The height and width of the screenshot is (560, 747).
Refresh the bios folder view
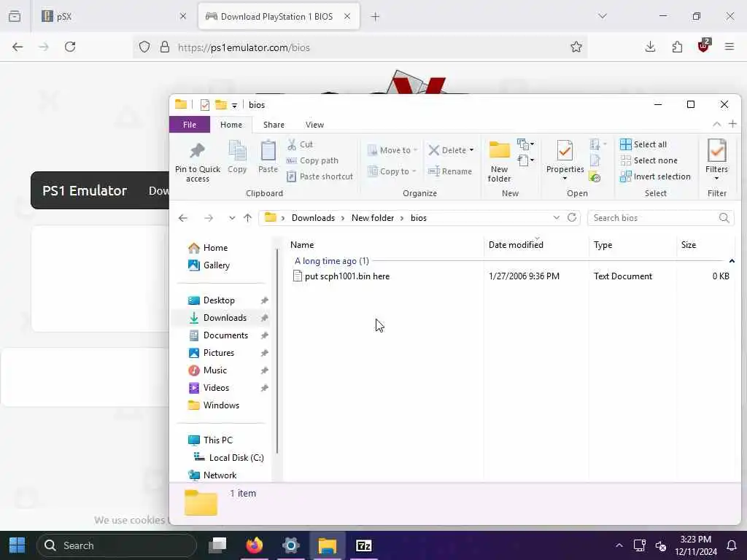[x=572, y=217]
